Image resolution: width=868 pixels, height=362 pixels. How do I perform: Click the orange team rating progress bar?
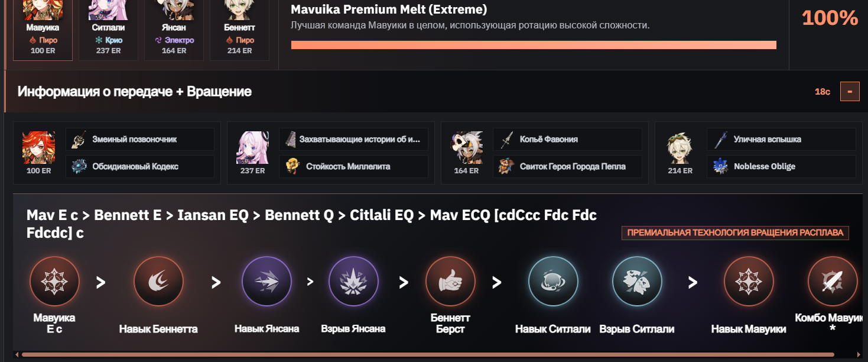coord(534,45)
